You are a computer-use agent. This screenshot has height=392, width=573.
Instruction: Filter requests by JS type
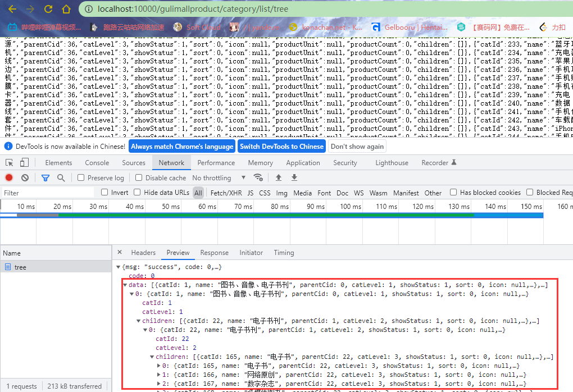tap(251, 193)
